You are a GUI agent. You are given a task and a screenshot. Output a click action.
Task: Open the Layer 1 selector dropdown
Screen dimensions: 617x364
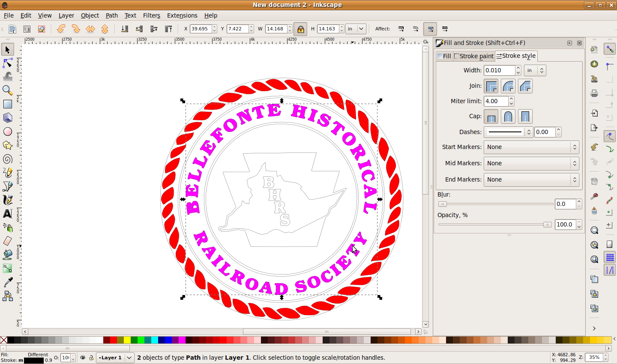point(115,358)
